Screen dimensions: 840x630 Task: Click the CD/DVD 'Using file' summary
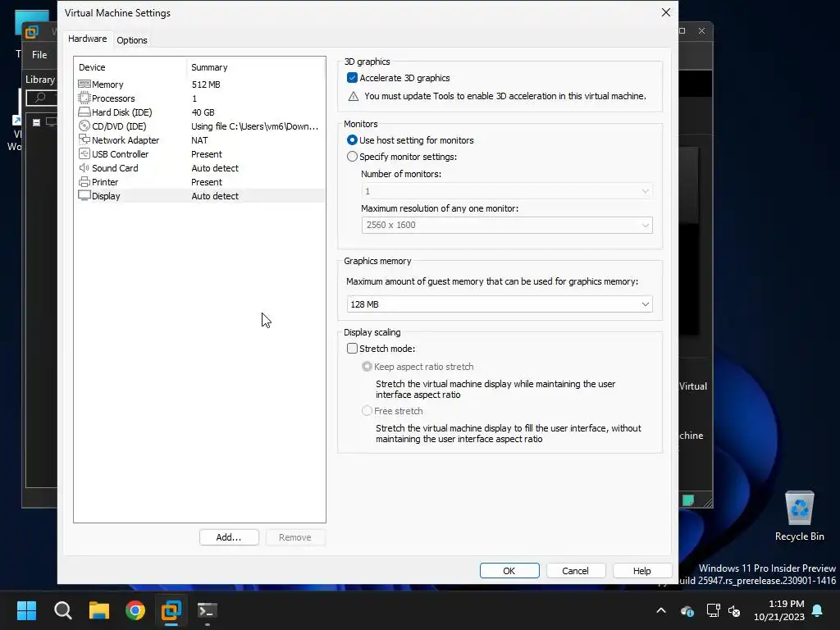coord(255,126)
